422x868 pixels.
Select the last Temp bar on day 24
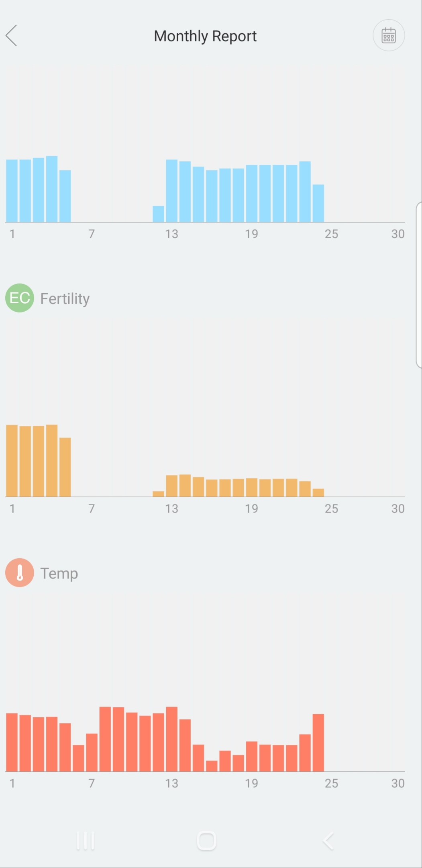pyautogui.click(x=318, y=743)
